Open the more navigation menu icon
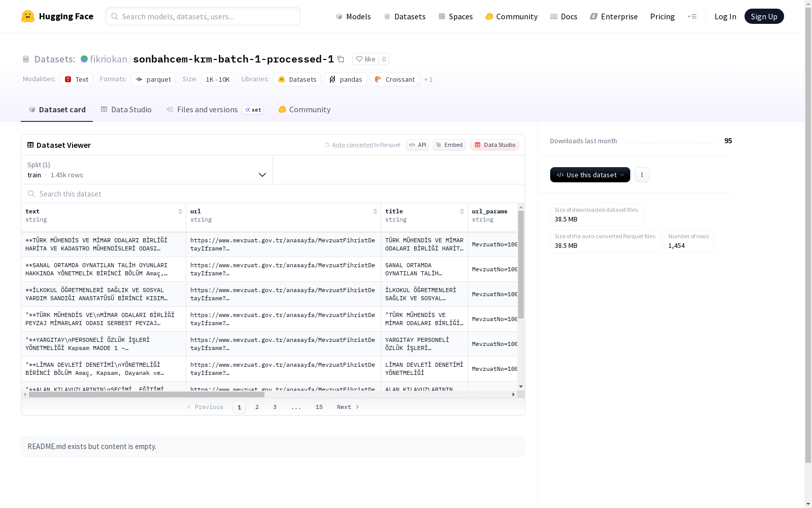812x508 pixels. (x=692, y=16)
